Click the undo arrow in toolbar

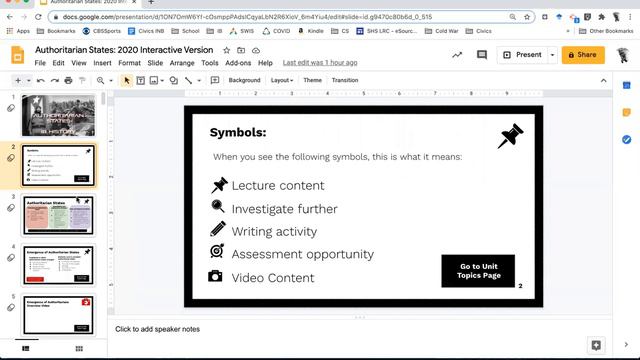click(40, 80)
